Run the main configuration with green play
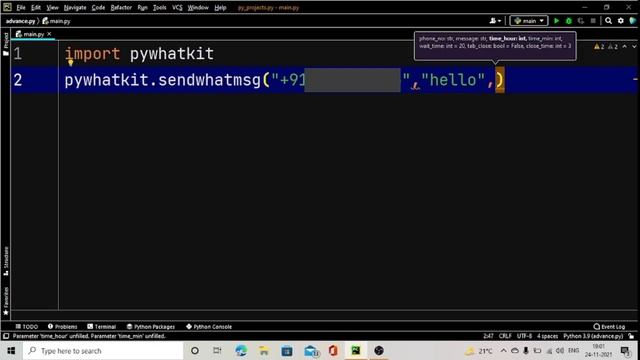 tap(556, 21)
